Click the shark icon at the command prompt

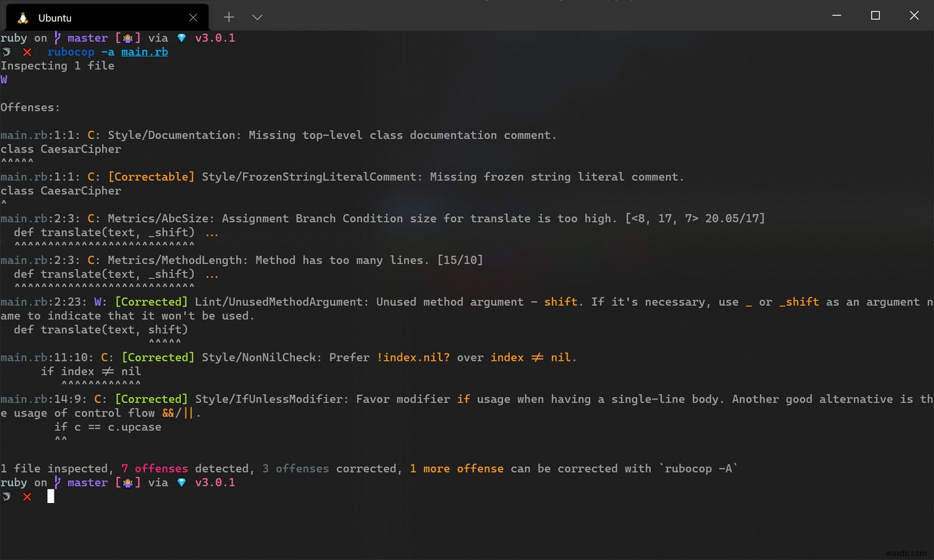click(x=7, y=52)
